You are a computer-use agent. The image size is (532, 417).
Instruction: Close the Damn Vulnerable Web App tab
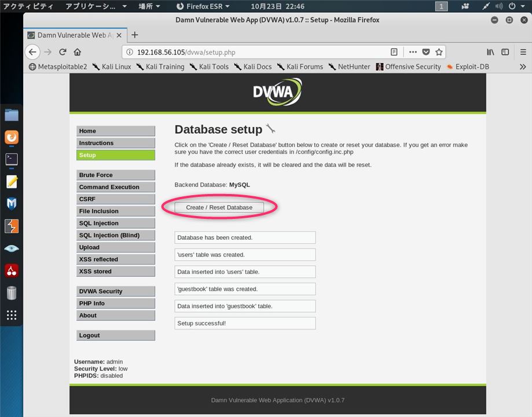coord(119,35)
